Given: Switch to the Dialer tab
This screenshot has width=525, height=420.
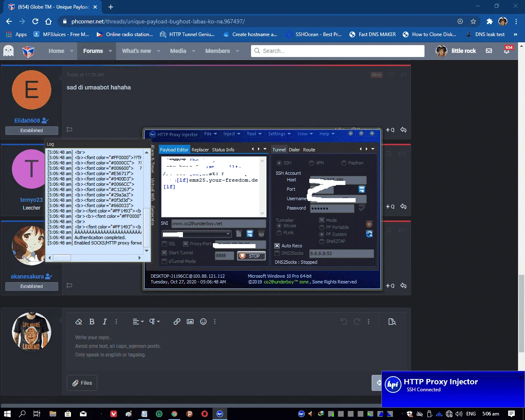Looking at the screenshot, I should click(x=294, y=150).
